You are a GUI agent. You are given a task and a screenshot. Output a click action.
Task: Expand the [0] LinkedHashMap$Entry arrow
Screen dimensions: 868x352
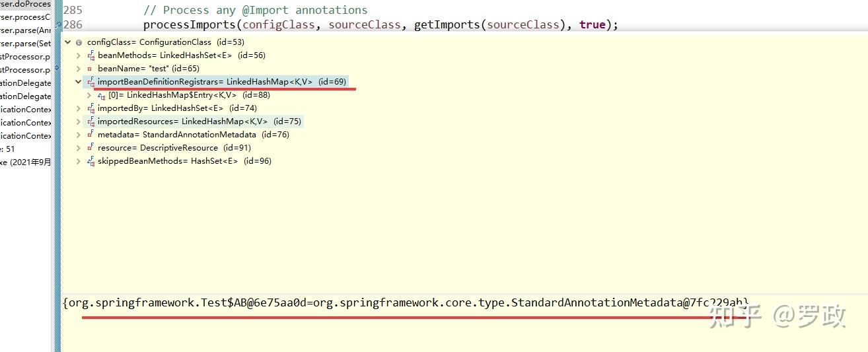click(89, 95)
